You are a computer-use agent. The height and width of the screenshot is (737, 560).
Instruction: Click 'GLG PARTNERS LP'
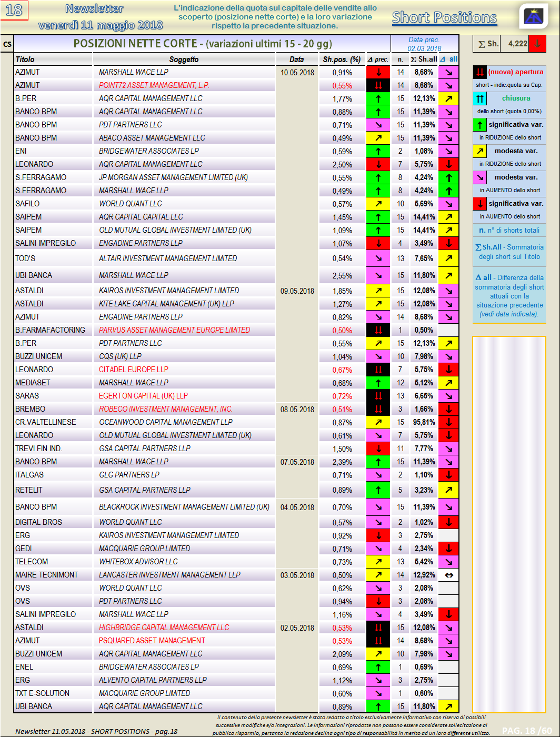(129, 475)
